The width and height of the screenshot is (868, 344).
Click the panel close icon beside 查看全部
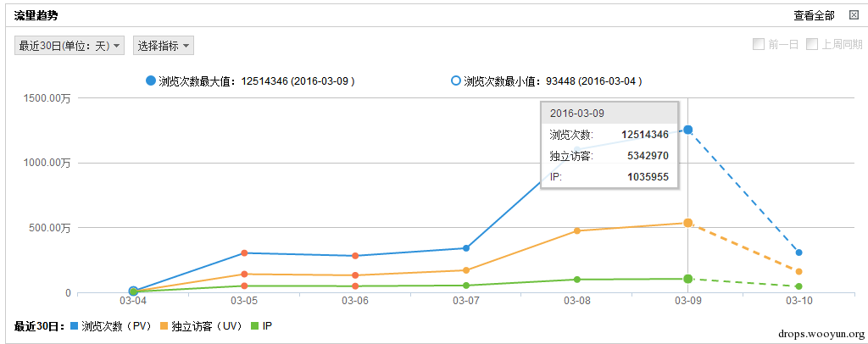click(854, 15)
